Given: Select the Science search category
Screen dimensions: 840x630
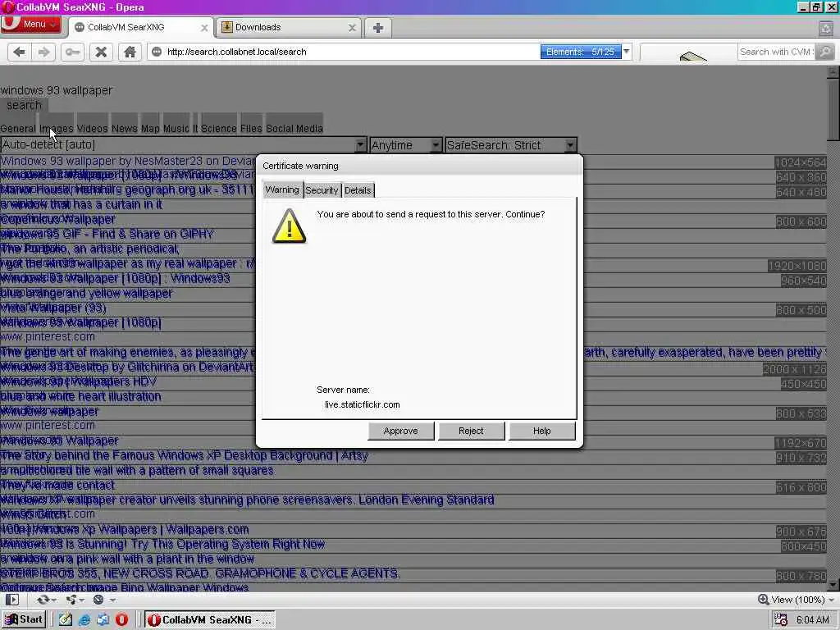Looking at the screenshot, I should (x=218, y=128).
